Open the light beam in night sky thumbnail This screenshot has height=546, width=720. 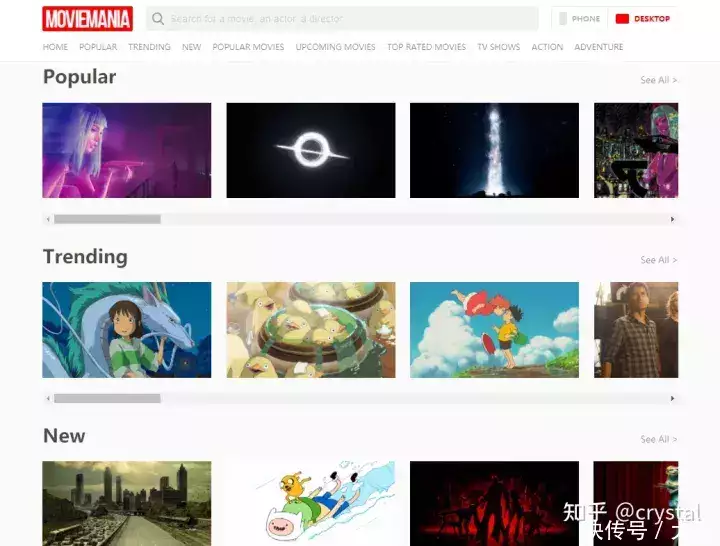(495, 151)
